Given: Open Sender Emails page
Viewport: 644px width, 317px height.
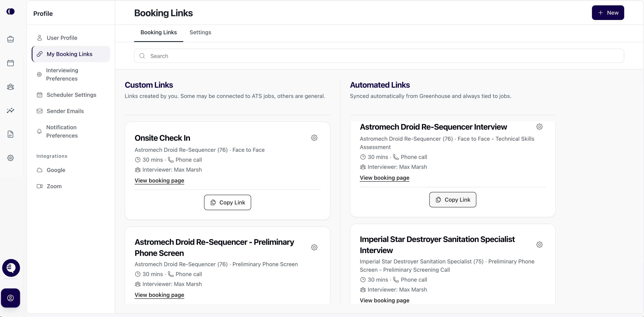Looking at the screenshot, I should (x=71, y=111).
